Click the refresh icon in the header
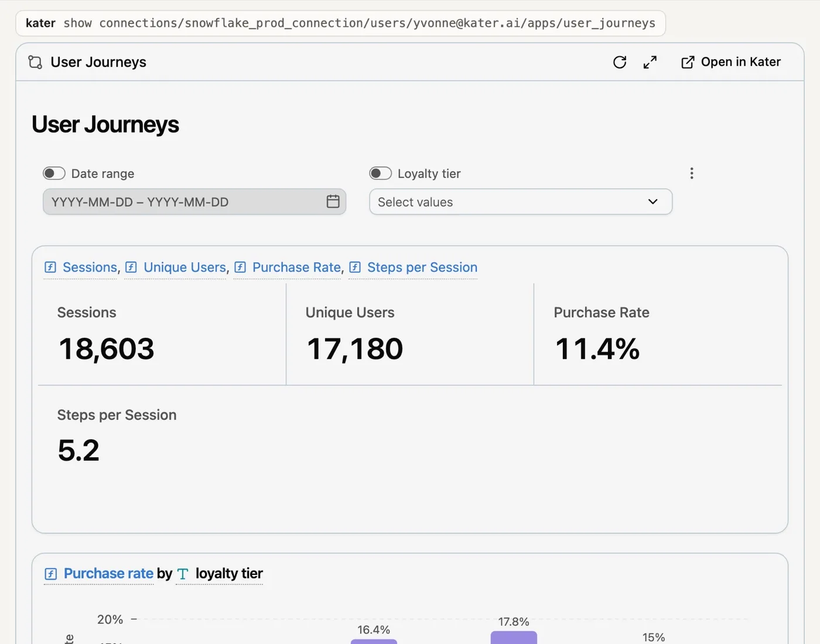 pyautogui.click(x=620, y=62)
